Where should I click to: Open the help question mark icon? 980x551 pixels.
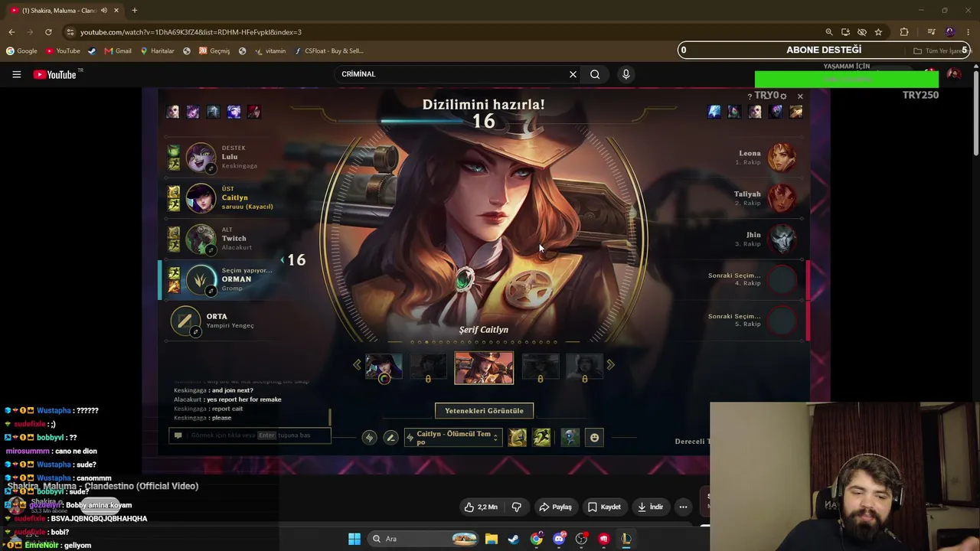pos(750,96)
